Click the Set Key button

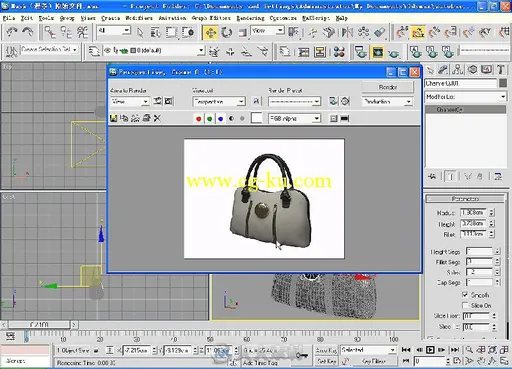pyautogui.click(x=327, y=361)
